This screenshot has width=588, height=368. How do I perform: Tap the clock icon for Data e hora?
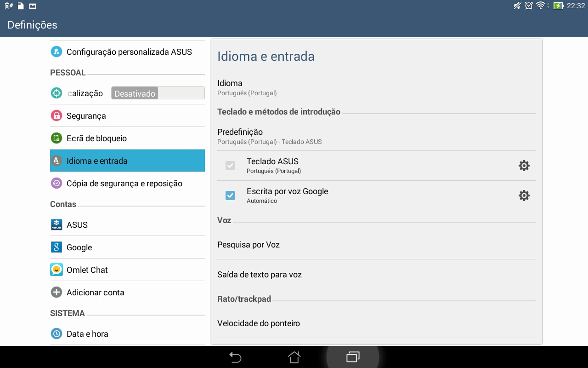click(x=56, y=333)
